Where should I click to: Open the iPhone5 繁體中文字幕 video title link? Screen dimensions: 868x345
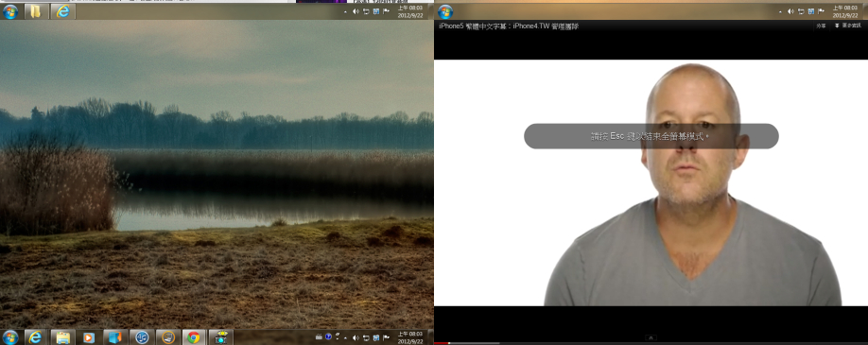508,26
